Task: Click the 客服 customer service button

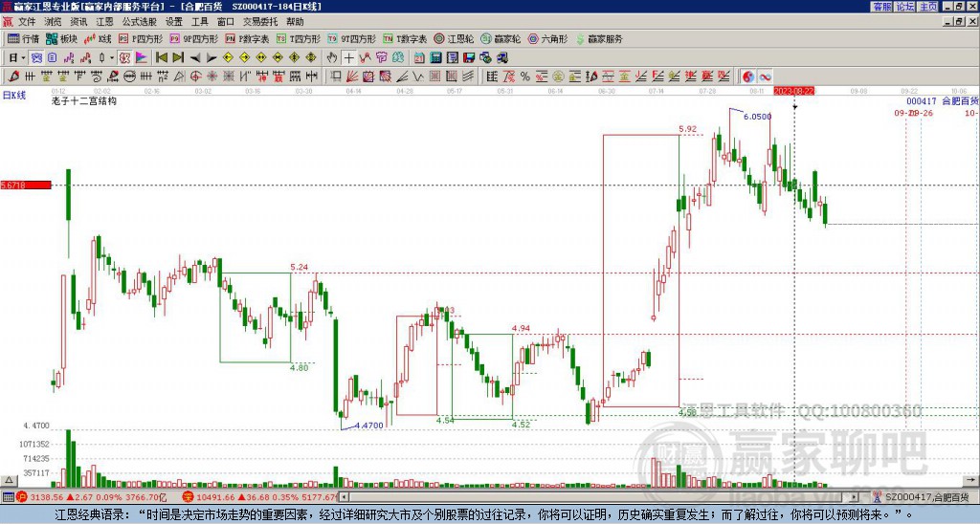Action: tap(881, 7)
